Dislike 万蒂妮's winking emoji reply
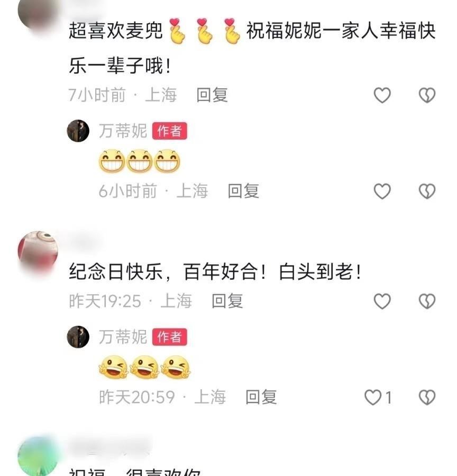457x476 pixels. [427, 397]
